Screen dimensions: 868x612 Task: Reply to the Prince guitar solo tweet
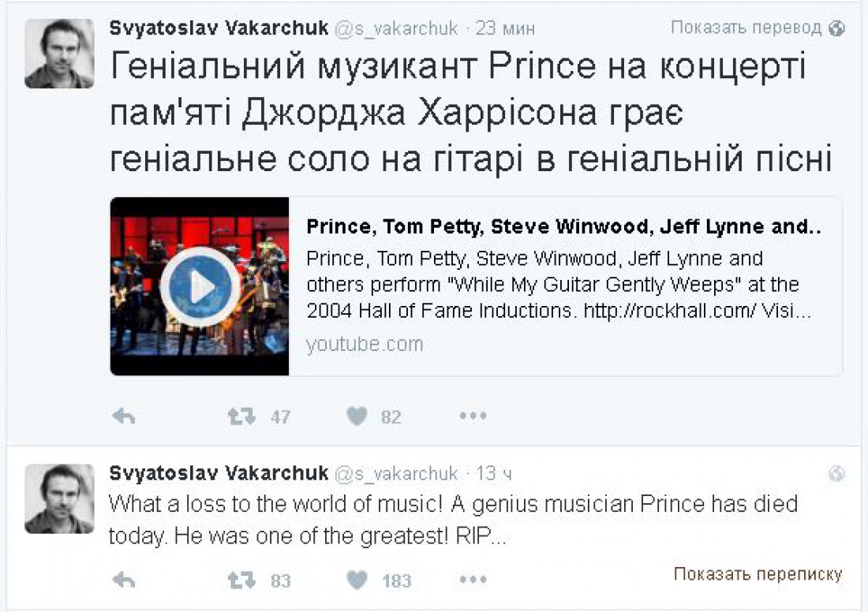123,416
